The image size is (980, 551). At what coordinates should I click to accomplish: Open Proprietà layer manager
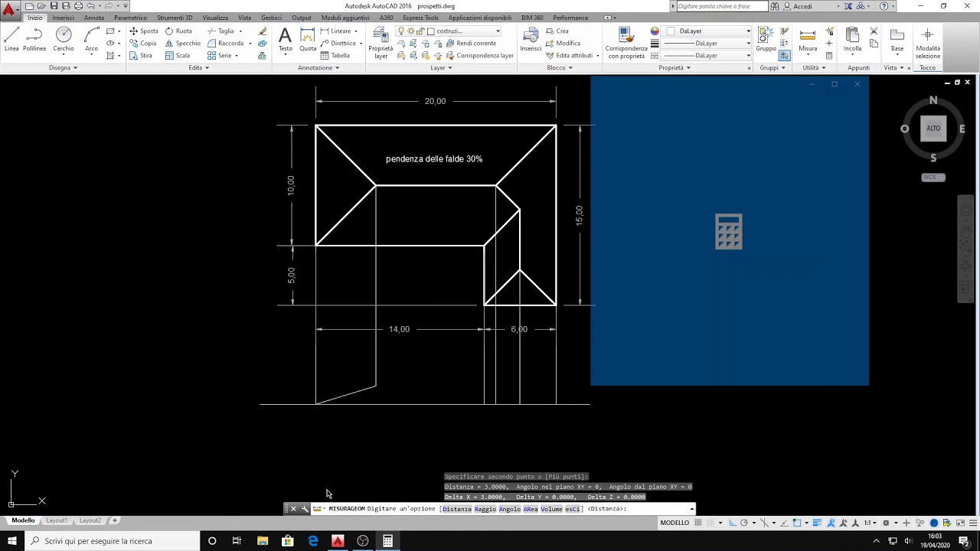pyautogui.click(x=381, y=42)
